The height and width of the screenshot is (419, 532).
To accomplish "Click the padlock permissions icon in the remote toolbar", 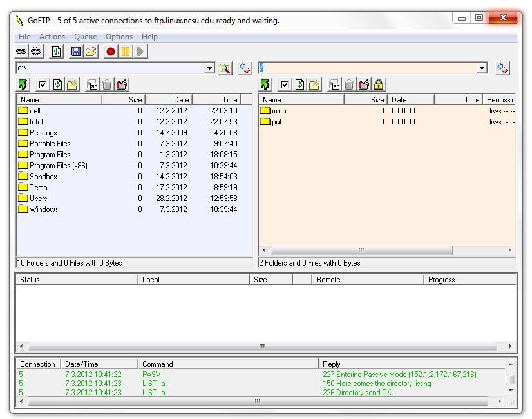I will (379, 84).
